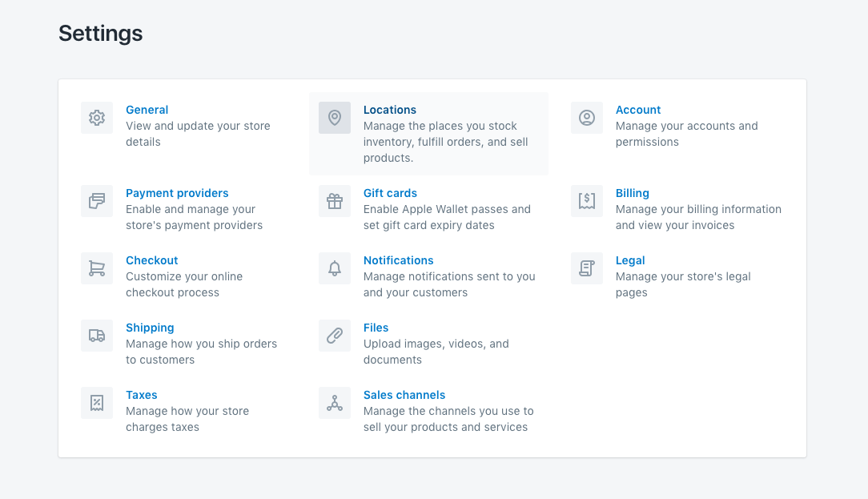Image resolution: width=868 pixels, height=499 pixels.
Task: Click 'Upload images, videos, and documents' text
Action: [436, 352]
